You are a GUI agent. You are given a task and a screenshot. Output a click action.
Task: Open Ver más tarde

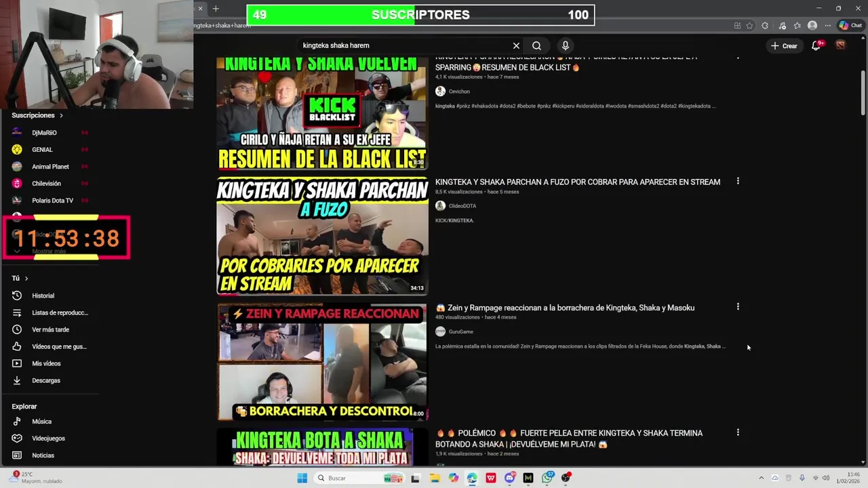[x=51, y=329]
